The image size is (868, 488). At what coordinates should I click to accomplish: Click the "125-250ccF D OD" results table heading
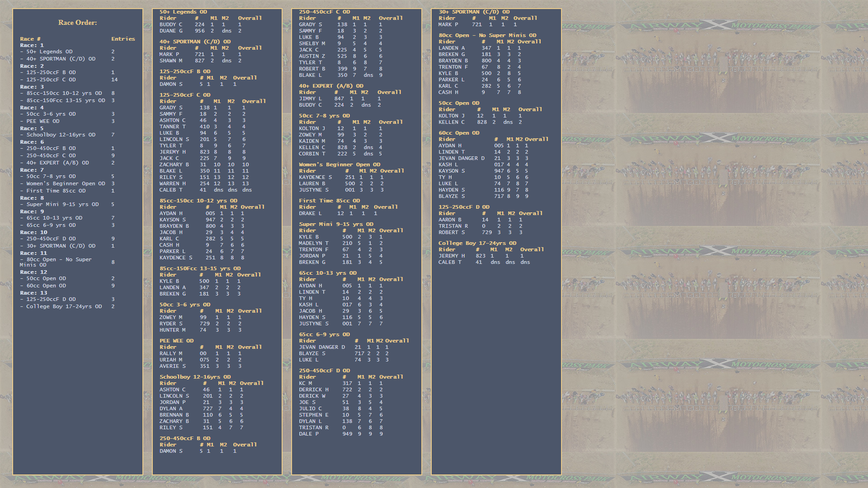[464, 207]
